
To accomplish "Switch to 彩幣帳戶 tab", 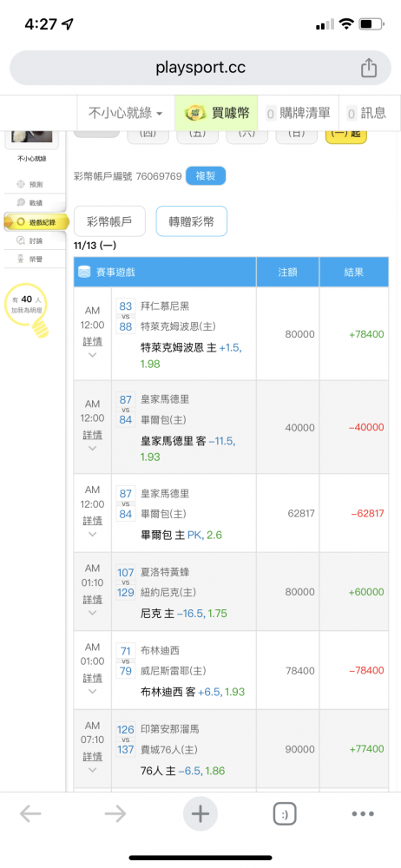I will (109, 221).
